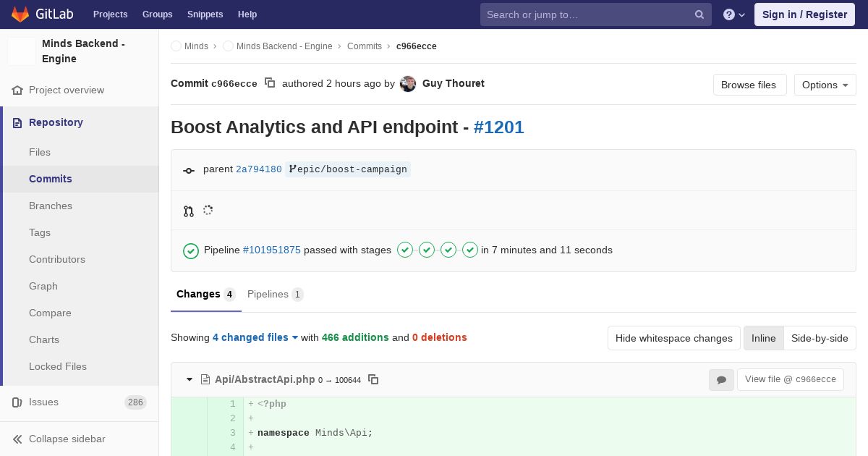868x456 pixels.
Task: Open Help in top navigation
Action: pyautogui.click(x=247, y=14)
